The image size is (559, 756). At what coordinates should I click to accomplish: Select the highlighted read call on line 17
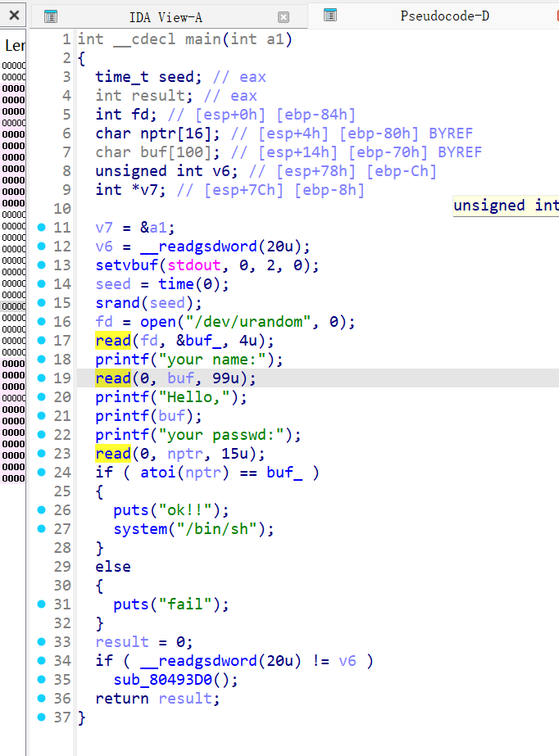point(113,340)
